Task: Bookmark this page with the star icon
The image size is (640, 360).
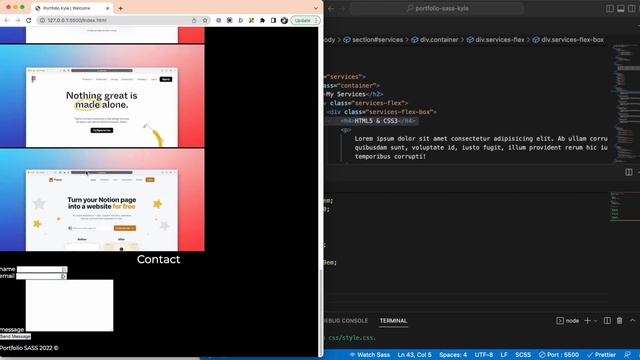Action: 205,20
